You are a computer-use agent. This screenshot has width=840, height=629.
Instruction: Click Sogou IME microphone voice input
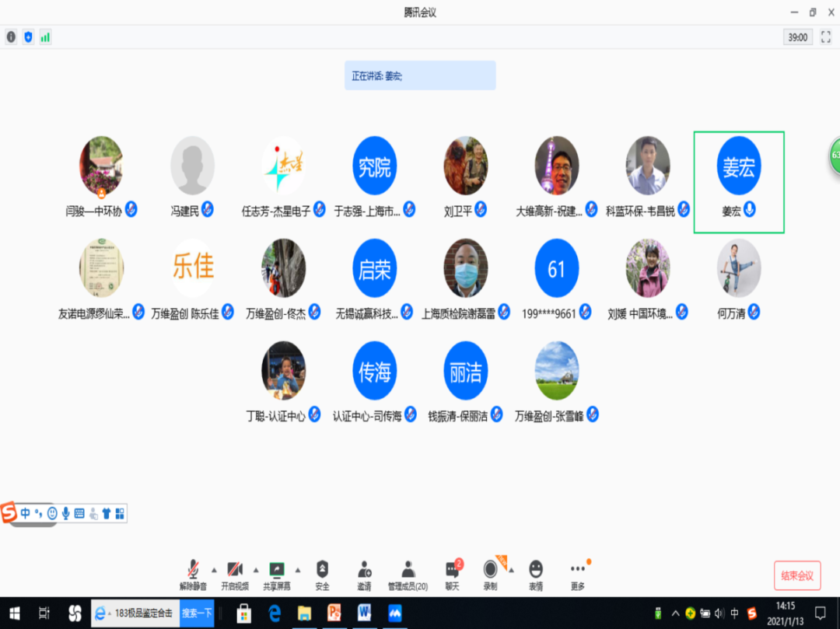pos(65,513)
